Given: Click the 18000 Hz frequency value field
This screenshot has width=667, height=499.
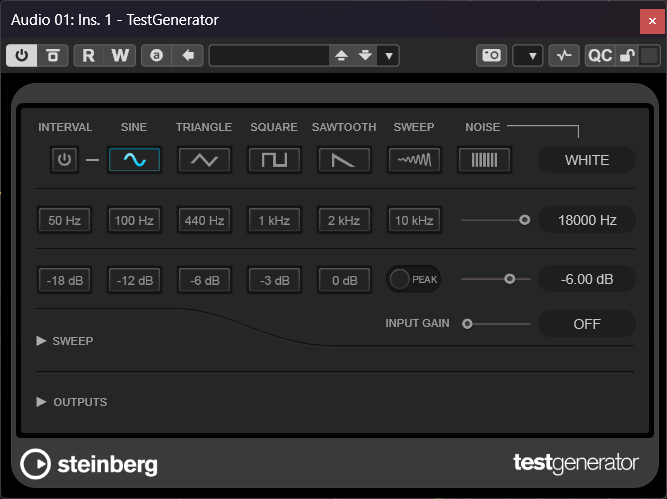Looking at the screenshot, I should pos(586,220).
